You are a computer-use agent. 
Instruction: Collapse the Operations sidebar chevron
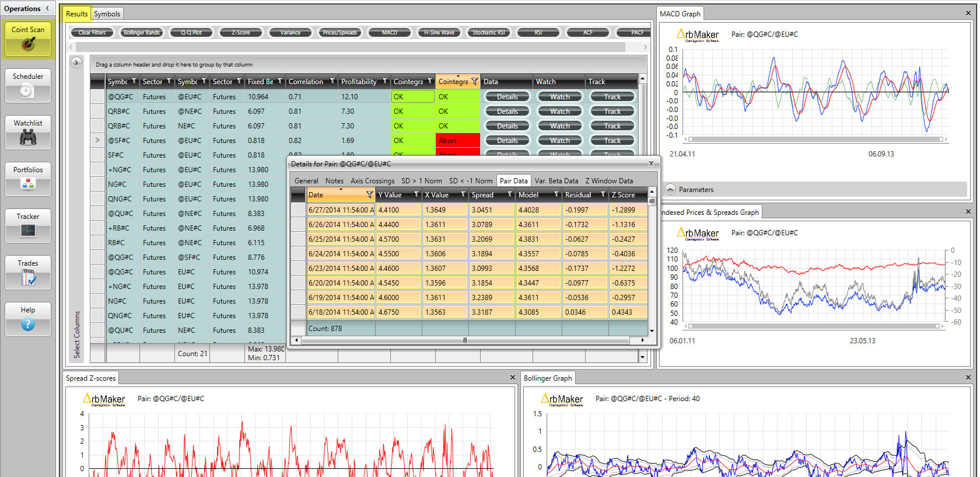[47, 8]
